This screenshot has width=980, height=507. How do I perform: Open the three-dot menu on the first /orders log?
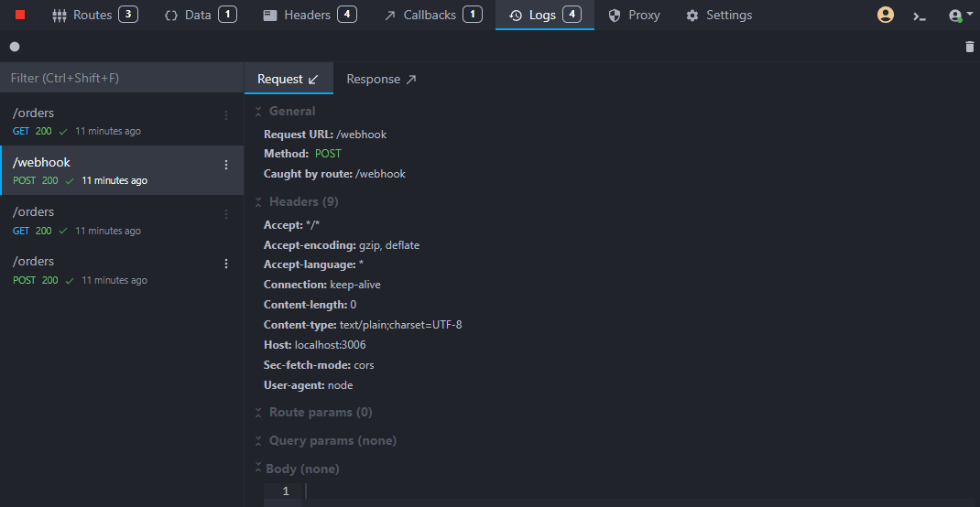coord(226,115)
